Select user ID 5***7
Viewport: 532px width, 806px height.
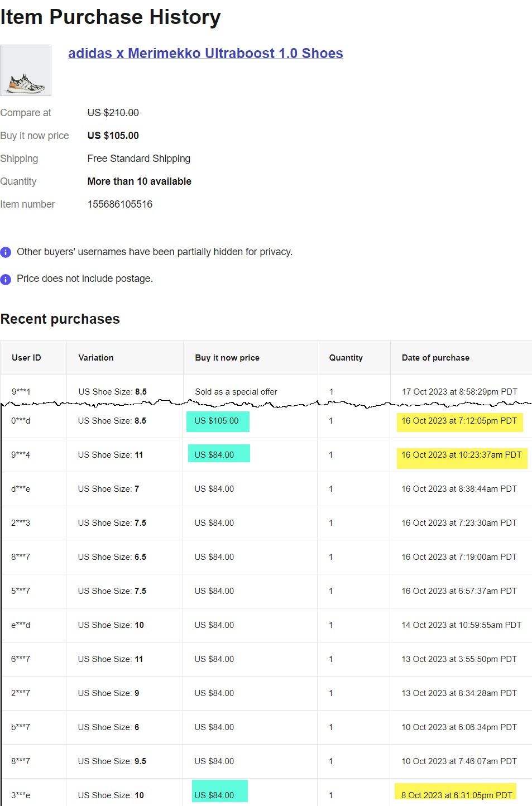[x=21, y=591]
